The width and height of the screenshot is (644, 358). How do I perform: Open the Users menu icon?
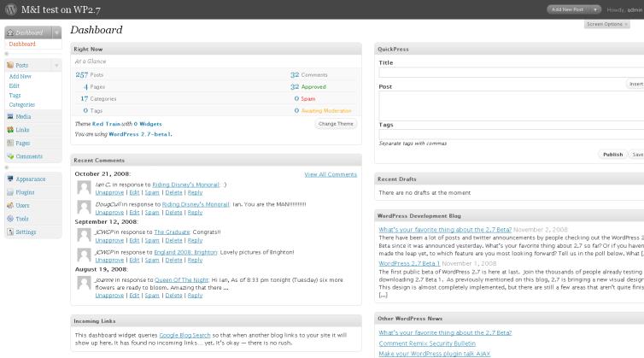click(x=9, y=206)
